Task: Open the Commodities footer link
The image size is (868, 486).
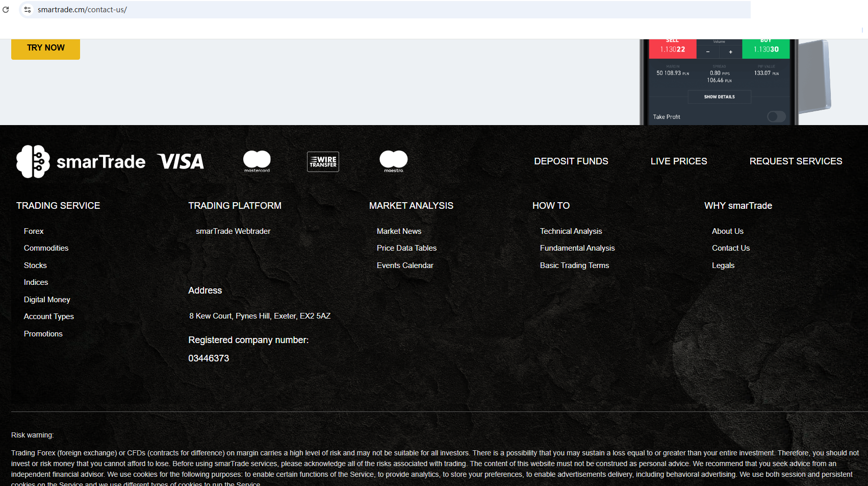Action: tap(46, 248)
